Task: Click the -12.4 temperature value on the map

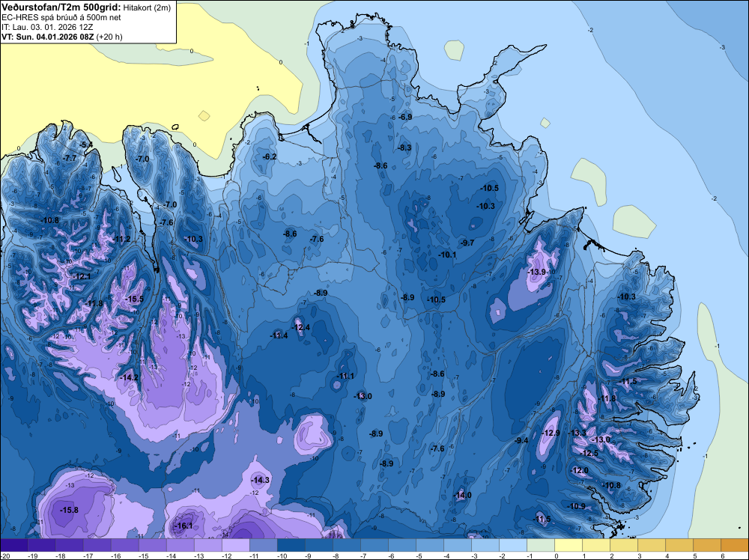Action: click(x=301, y=327)
